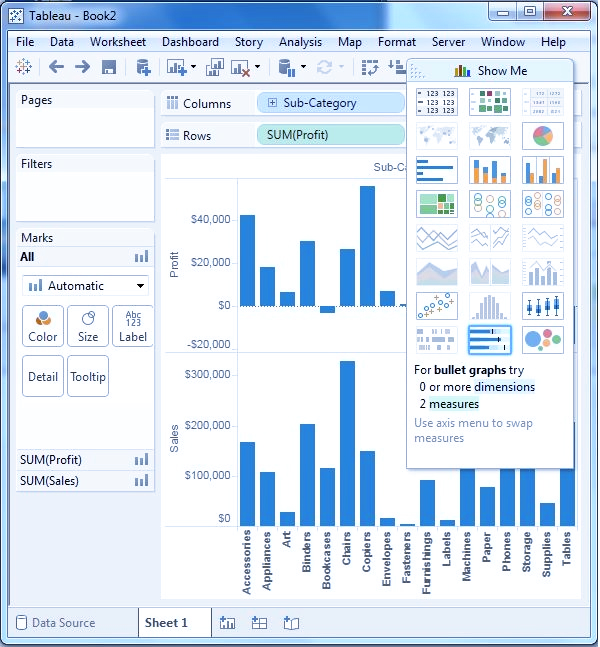The height and width of the screenshot is (647, 600).
Task: Save the workbook with the disk icon
Action: point(109,67)
